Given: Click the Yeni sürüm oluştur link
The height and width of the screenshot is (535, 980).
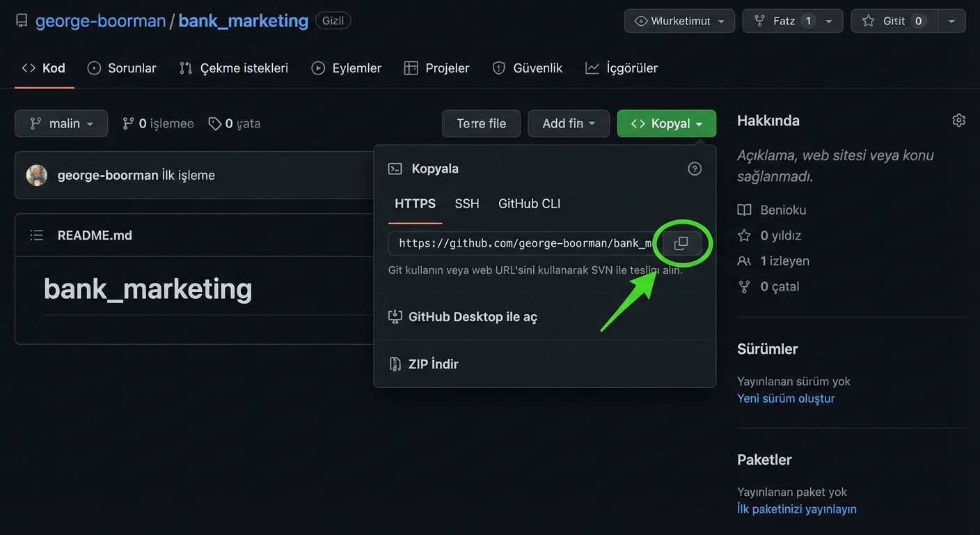Looking at the screenshot, I should 786,398.
